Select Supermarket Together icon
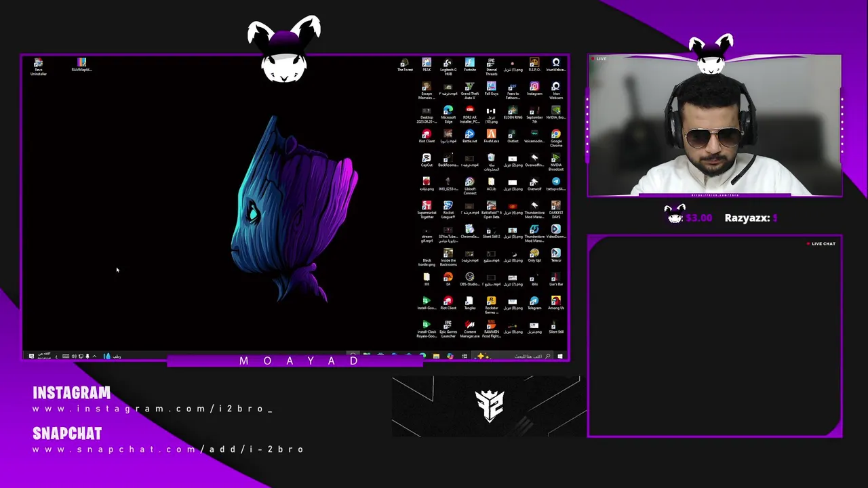Viewport: 868px width, 488px height. (427, 209)
